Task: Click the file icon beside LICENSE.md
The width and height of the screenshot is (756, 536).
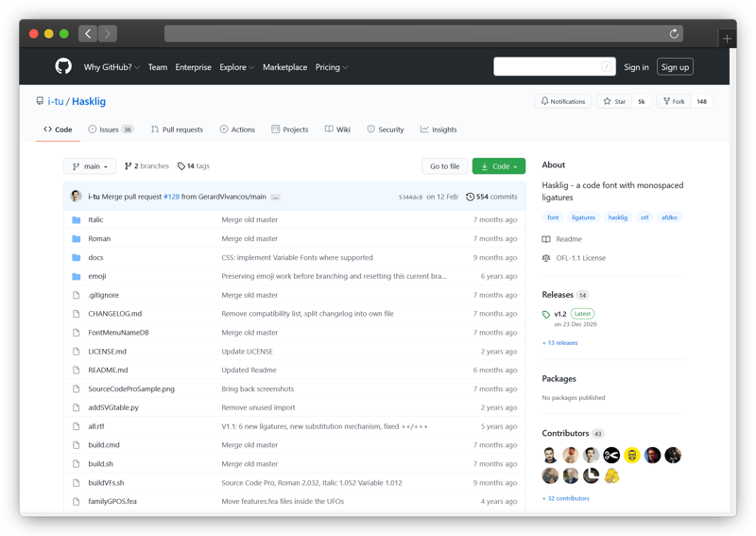Action: pos(77,352)
